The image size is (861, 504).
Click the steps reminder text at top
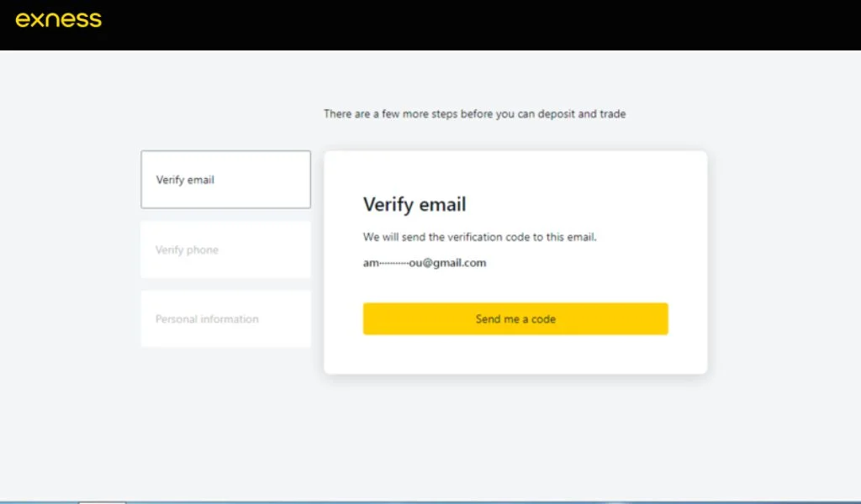475,113
